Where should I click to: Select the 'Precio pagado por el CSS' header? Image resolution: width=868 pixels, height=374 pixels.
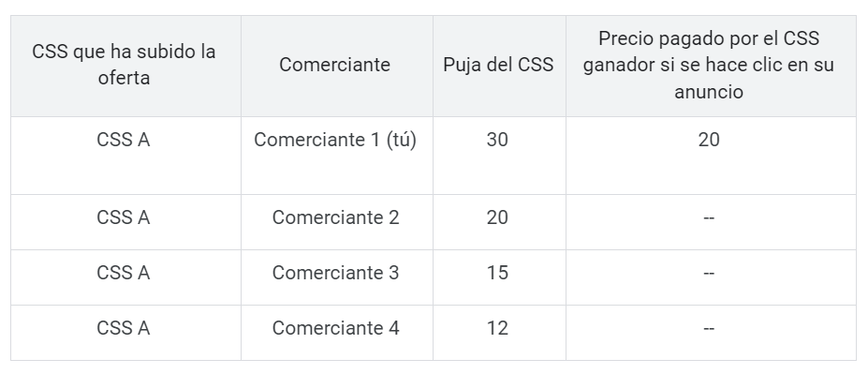(709, 65)
